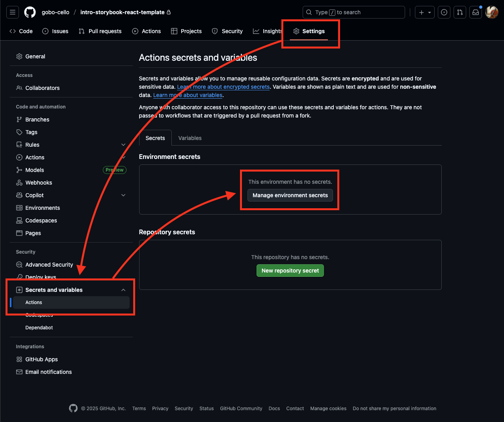
Task: Open the notifications inbox icon
Action: (x=476, y=12)
